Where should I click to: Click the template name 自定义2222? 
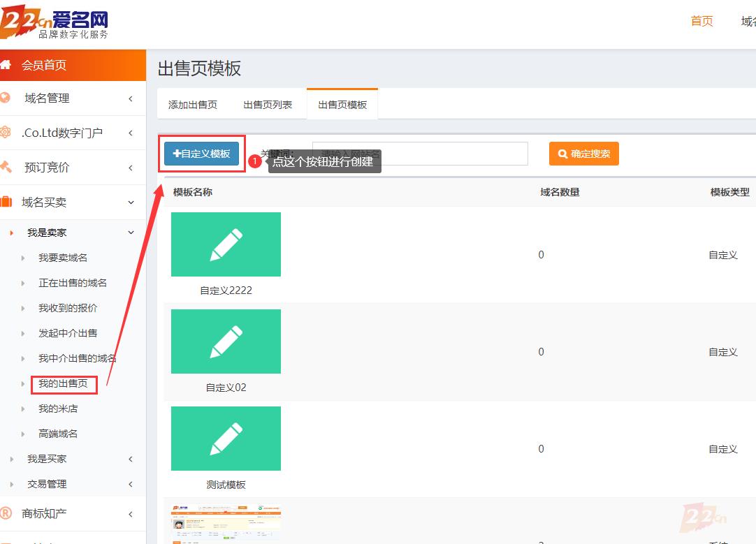click(226, 291)
